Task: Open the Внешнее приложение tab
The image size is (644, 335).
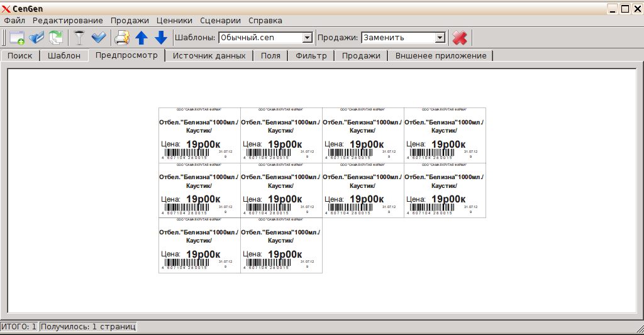Action: pos(441,55)
